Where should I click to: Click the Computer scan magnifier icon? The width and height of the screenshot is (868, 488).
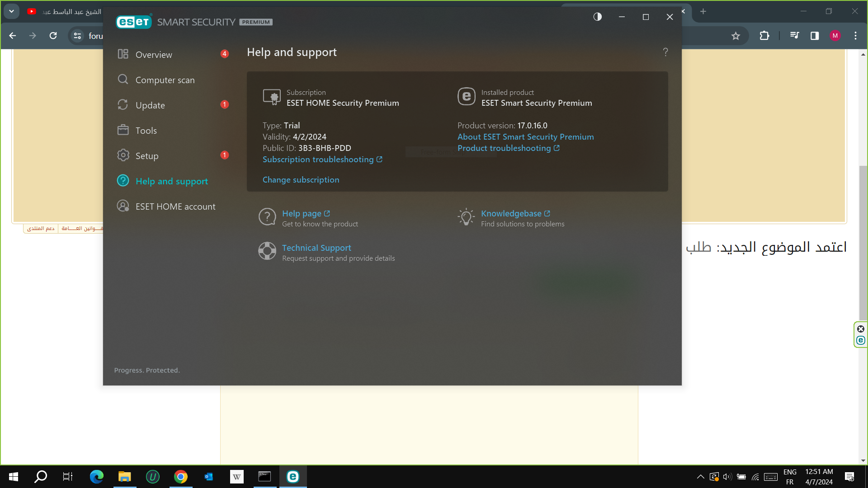(123, 80)
